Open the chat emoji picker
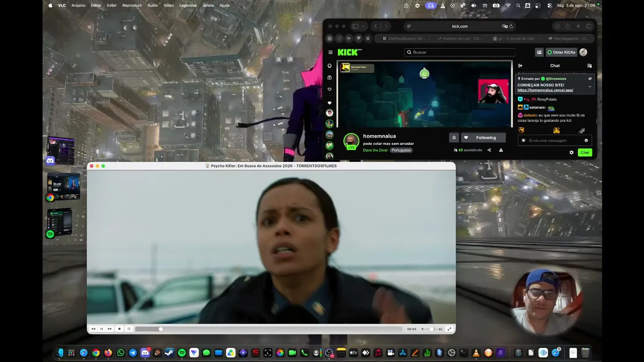This screenshot has width=644, height=362. pos(586,140)
